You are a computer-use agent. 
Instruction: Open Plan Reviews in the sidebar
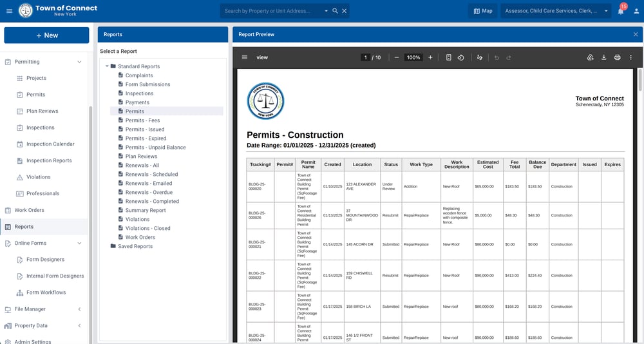tap(43, 111)
